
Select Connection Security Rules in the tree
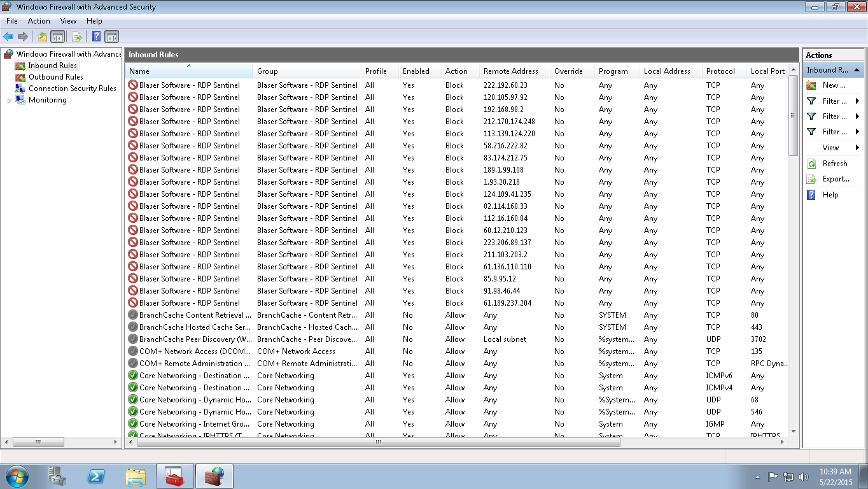coord(73,89)
